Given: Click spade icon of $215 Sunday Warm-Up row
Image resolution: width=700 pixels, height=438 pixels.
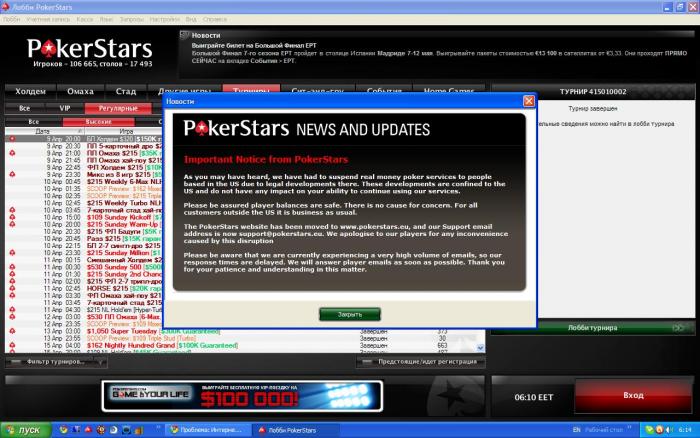Looking at the screenshot, I should coord(12,224).
